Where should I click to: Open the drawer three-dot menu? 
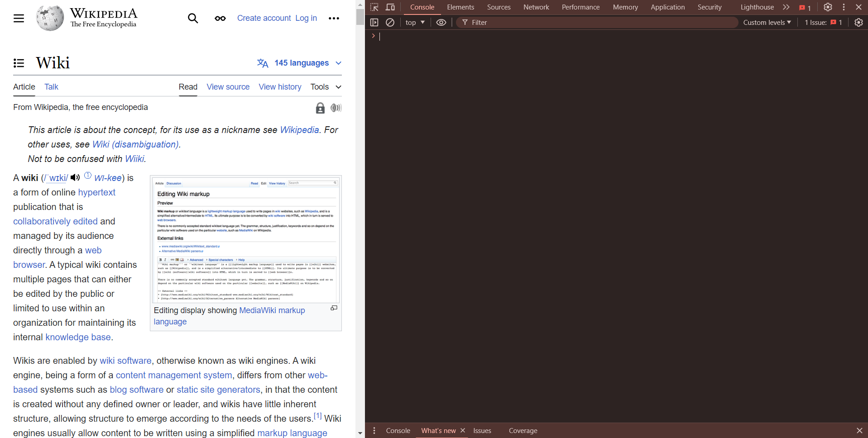(374, 431)
